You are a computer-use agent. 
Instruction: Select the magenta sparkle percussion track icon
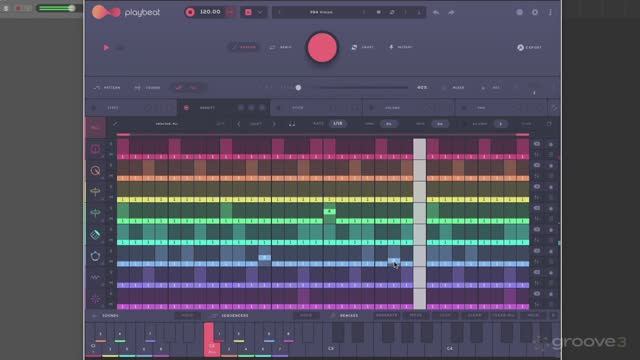tap(96, 299)
